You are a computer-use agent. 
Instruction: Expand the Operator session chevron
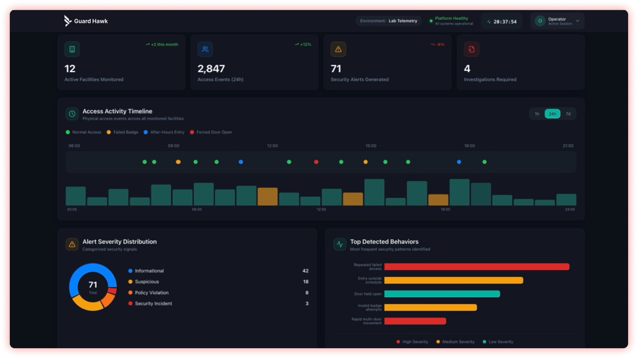[x=577, y=21]
